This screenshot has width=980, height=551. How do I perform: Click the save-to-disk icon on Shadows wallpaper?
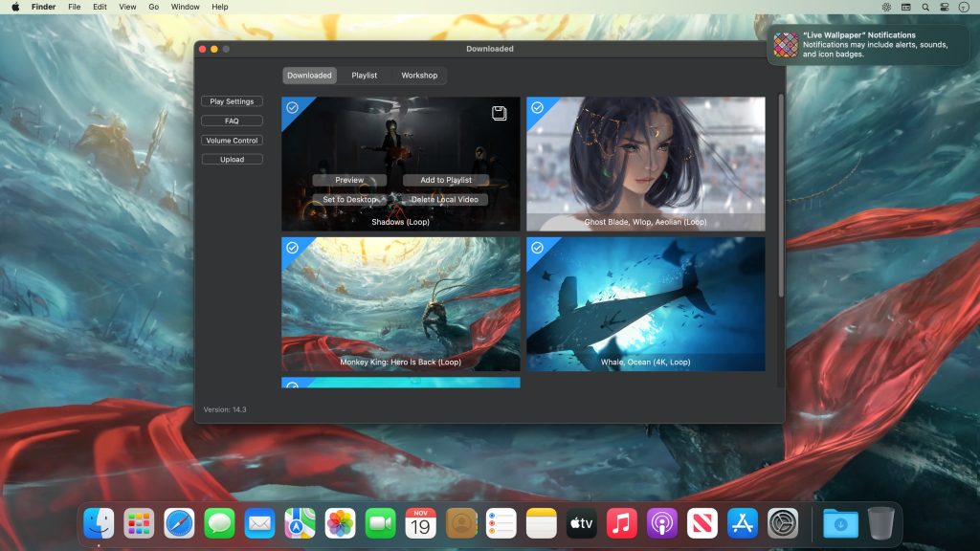pos(499,112)
